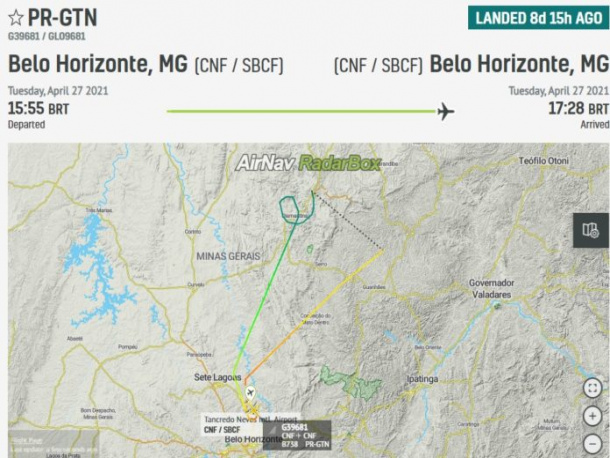Click the Sete Lagoas city label
Viewport: 610px width, 458px height.
[217, 377]
